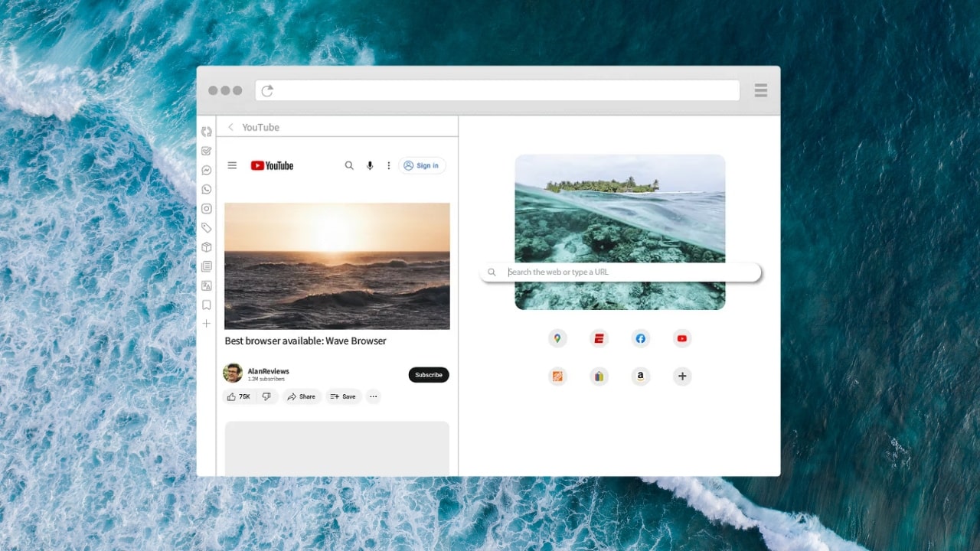Open the browser hamburger menu

tap(761, 90)
